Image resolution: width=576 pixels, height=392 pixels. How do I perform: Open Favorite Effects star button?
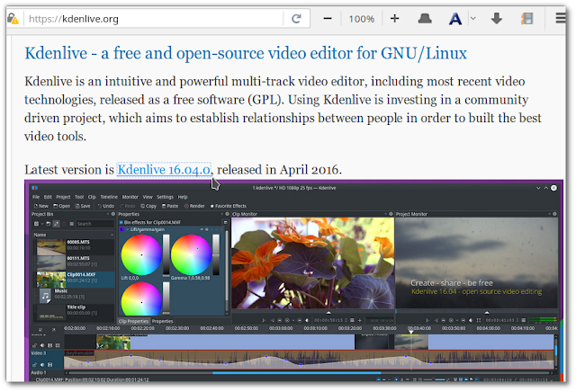(x=228, y=206)
